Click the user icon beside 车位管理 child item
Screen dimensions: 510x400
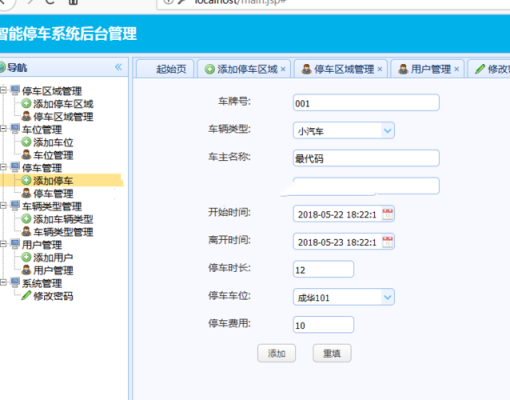[x=26, y=155]
